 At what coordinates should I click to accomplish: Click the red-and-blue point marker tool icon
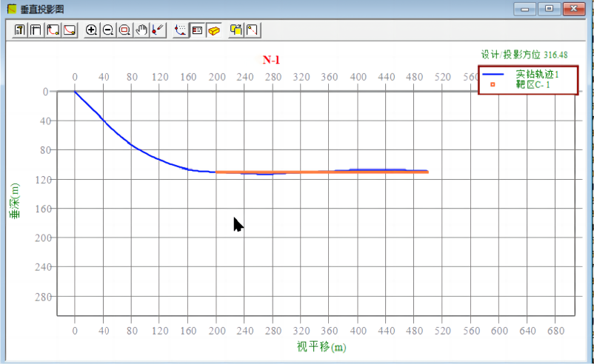[x=157, y=30]
